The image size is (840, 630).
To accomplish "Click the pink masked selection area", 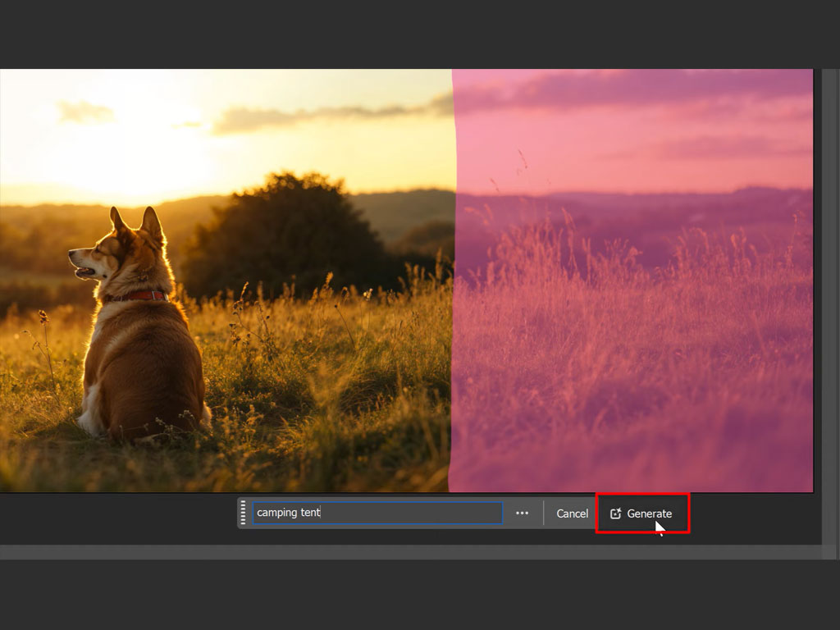I will 631,281.
